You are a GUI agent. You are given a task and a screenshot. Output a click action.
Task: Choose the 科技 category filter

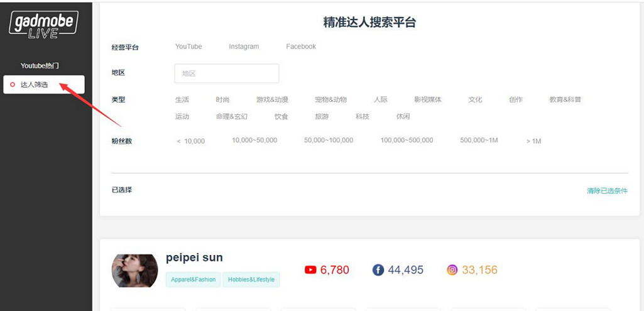pos(362,117)
